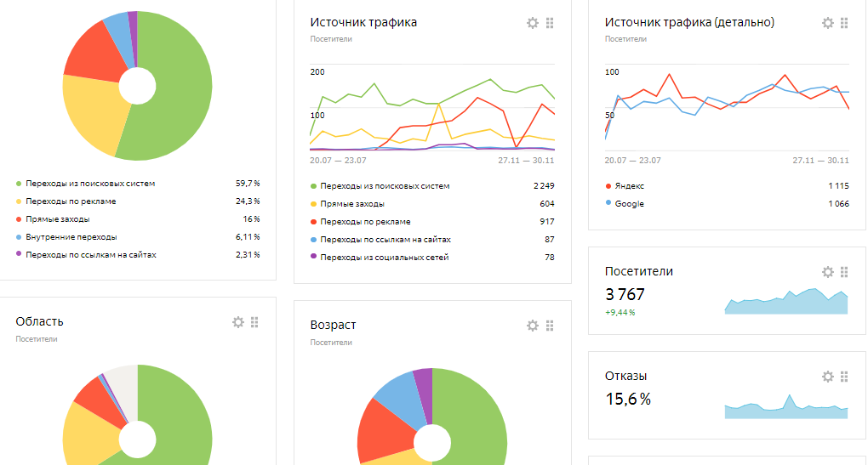
Task: Click legend label Внутренние переходы
Action: click(x=71, y=236)
